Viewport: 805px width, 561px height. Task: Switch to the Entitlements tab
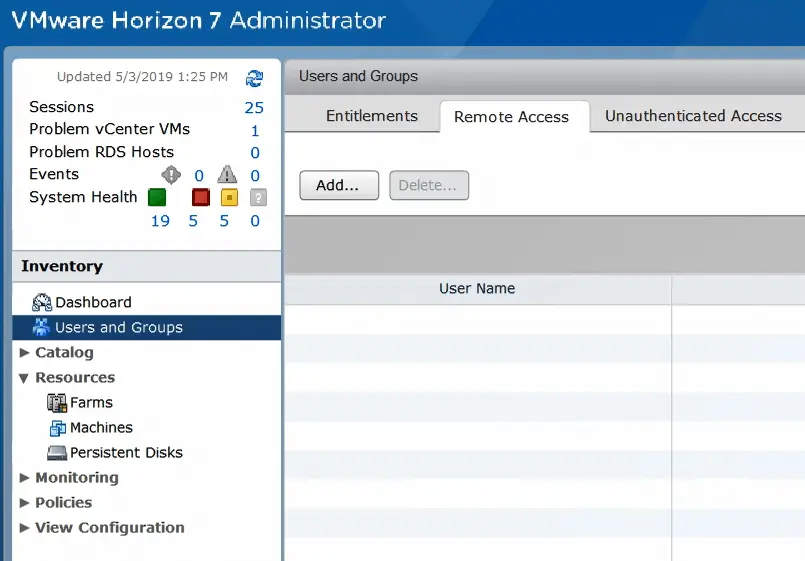(372, 116)
